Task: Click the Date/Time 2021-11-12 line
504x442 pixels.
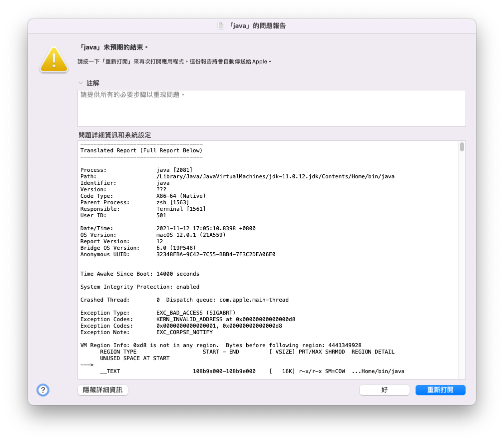Action: [x=168, y=229]
